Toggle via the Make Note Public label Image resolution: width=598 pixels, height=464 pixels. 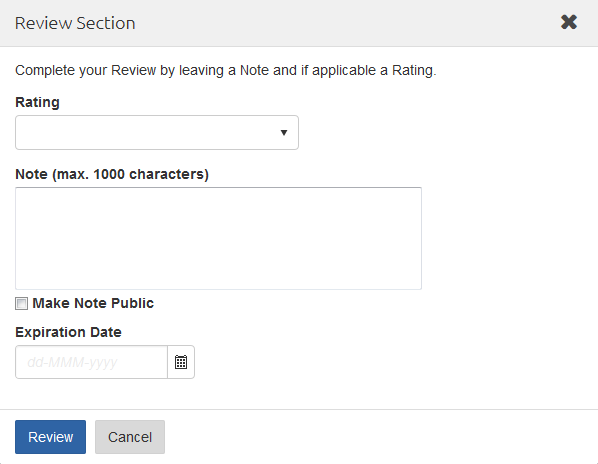93,303
